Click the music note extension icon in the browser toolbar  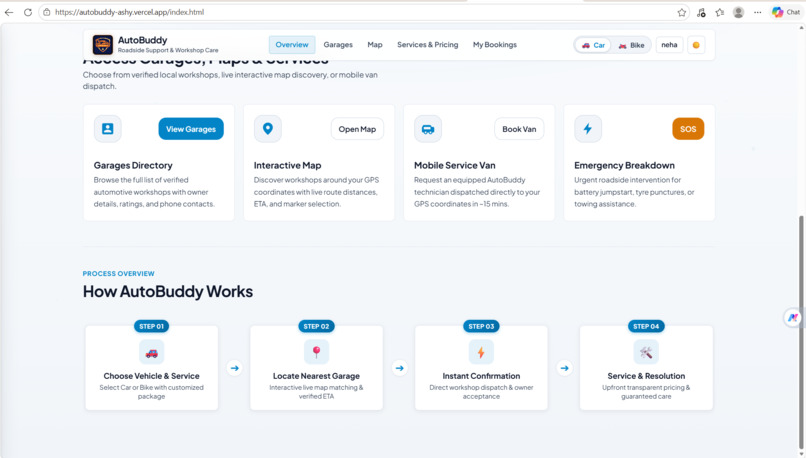tap(701, 12)
